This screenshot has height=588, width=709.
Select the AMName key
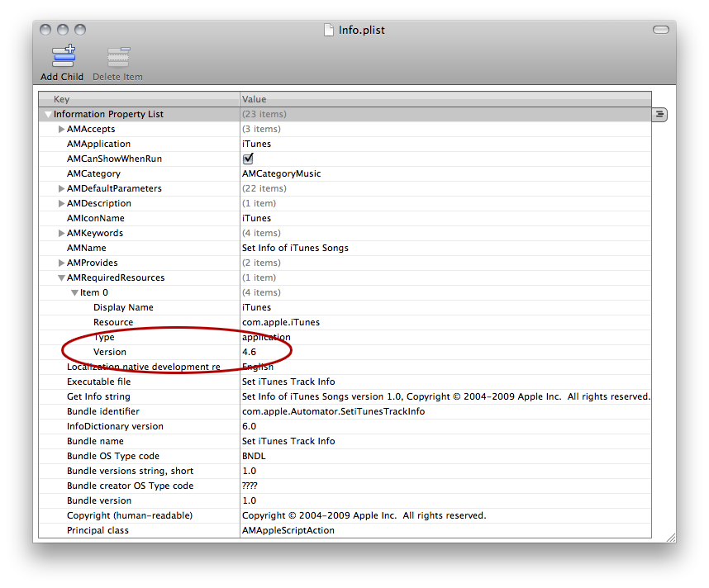[x=87, y=248]
